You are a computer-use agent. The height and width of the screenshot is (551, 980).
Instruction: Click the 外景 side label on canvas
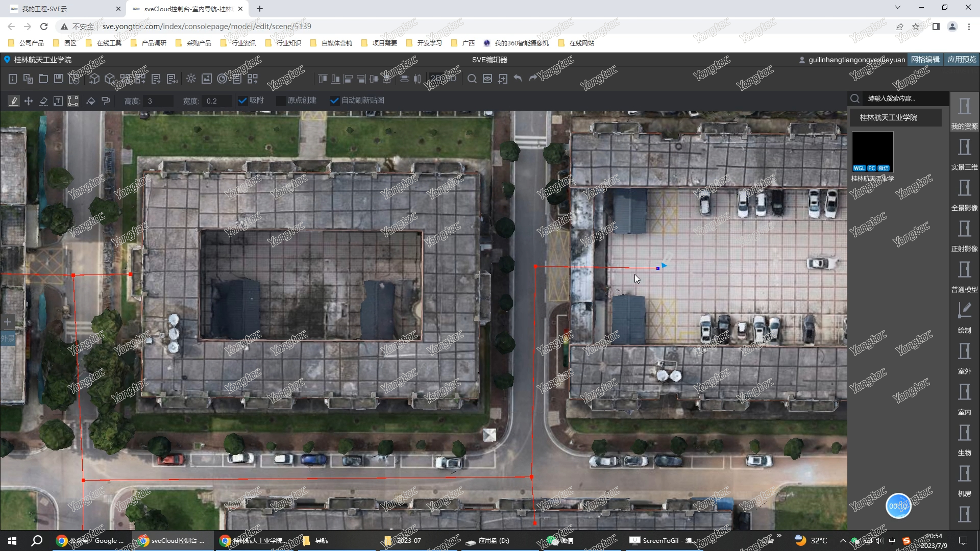pos(8,338)
